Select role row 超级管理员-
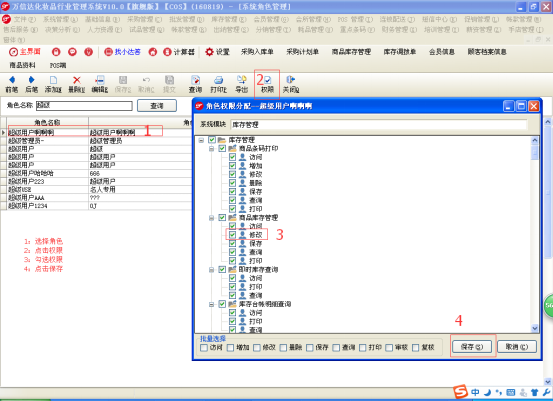The image size is (553, 401). click(96, 141)
